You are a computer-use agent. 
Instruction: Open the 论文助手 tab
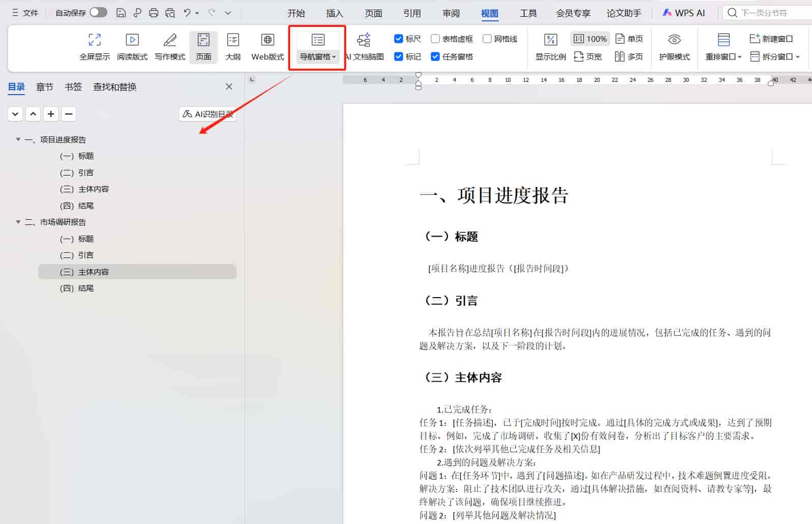[x=624, y=13]
